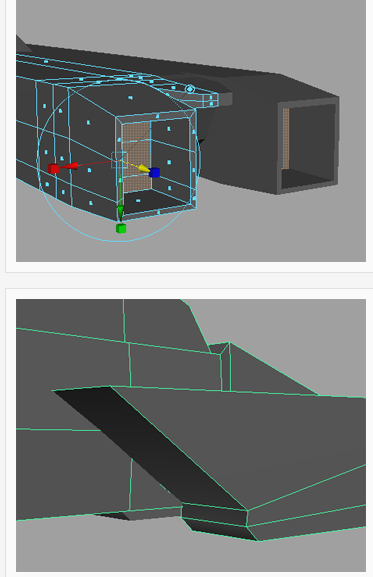This screenshot has height=577, width=373.
Task: Click the center square of the manipulator
Action: (119, 160)
